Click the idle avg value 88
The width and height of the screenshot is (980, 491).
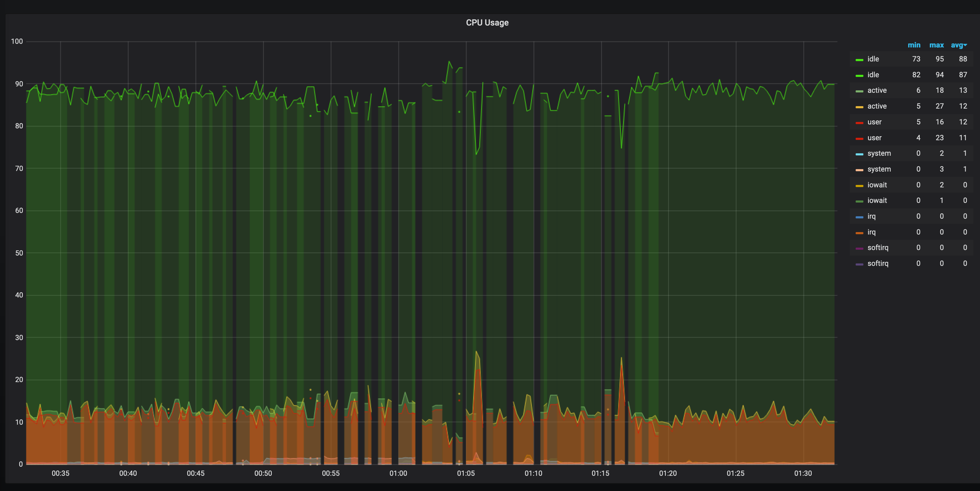tap(962, 59)
